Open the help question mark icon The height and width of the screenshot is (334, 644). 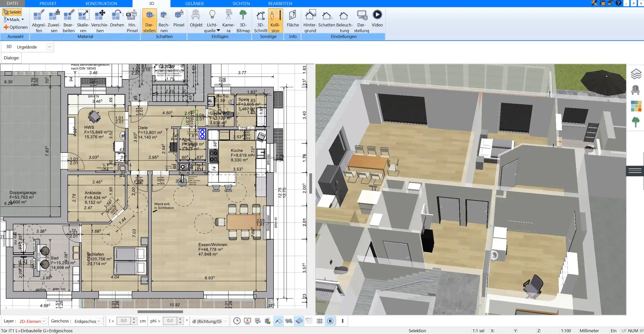618,3
